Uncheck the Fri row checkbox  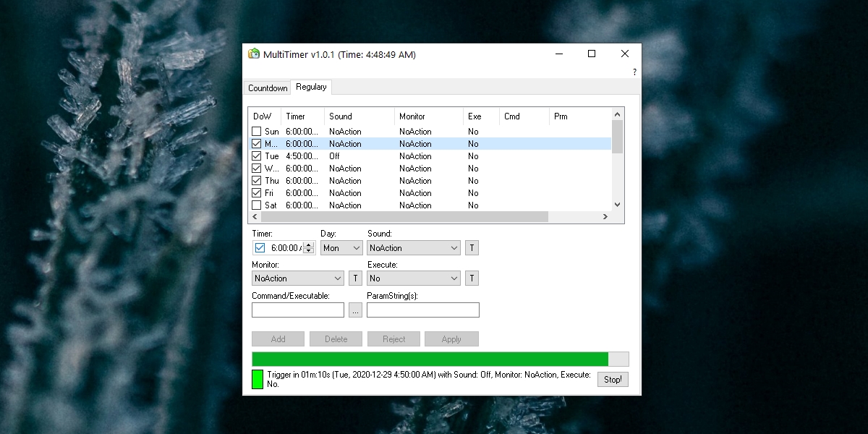pos(257,193)
